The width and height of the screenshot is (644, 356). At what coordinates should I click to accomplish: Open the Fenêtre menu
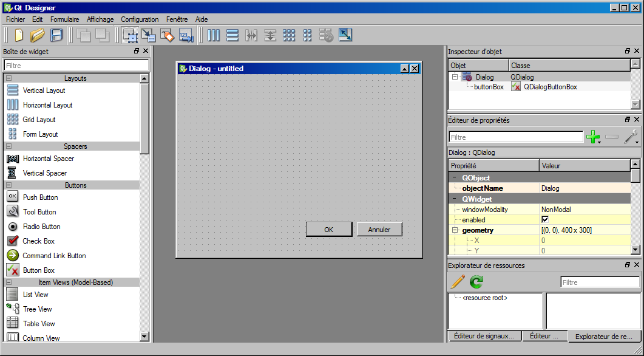pos(177,19)
